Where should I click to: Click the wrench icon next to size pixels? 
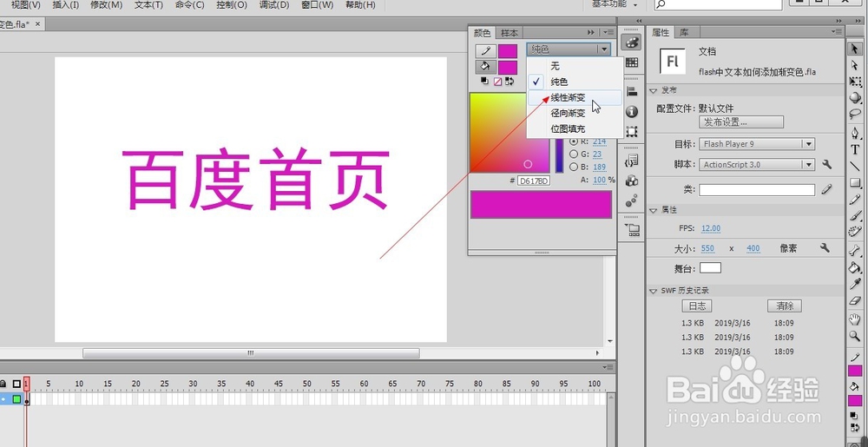coord(825,248)
